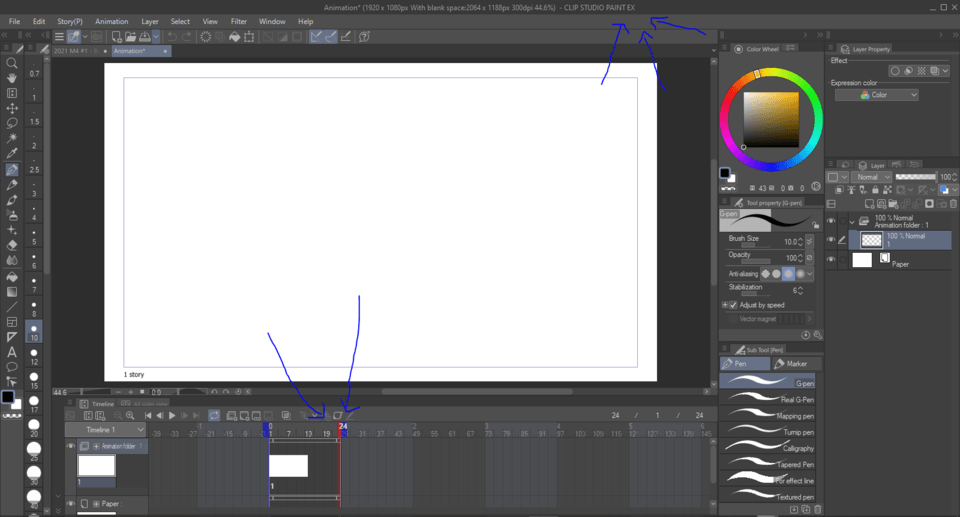Select the Text tool

click(12, 351)
